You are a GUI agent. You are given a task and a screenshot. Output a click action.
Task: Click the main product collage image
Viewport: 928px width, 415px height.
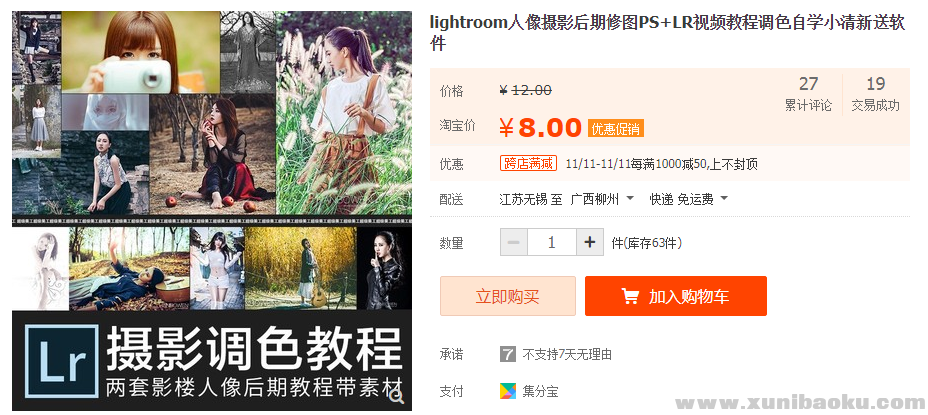(x=212, y=211)
